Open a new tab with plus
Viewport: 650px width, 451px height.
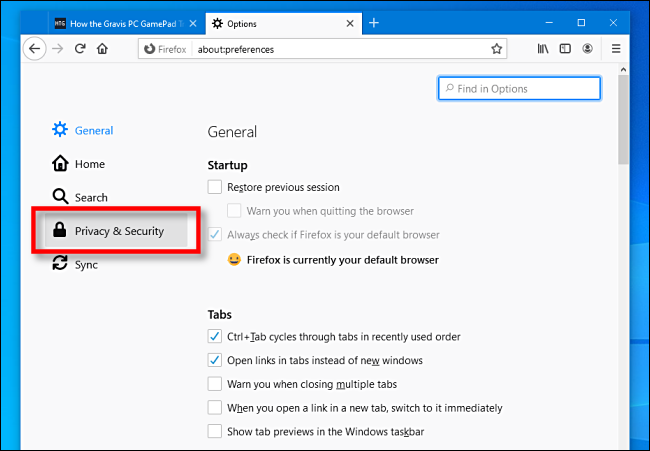[373, 22]
